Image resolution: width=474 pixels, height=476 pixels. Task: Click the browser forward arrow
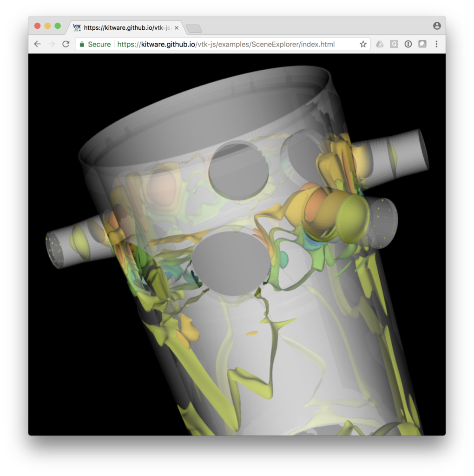(x=52, y=44)
